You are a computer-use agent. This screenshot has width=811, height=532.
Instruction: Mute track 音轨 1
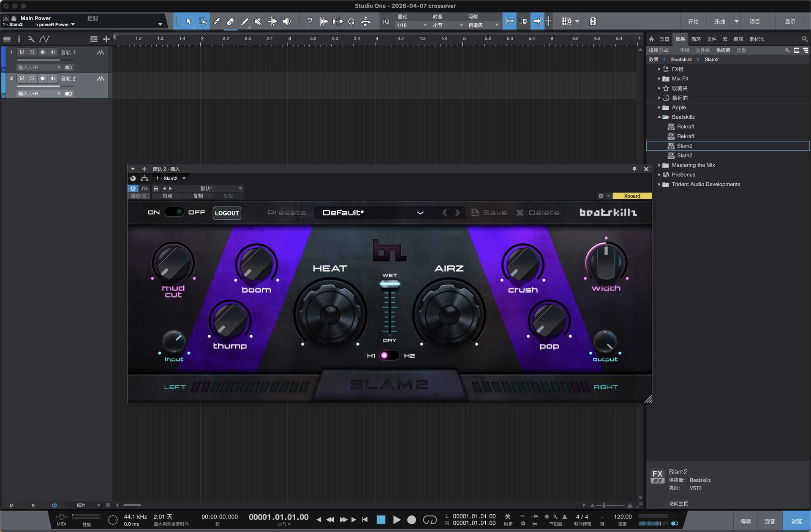(22, 52)
